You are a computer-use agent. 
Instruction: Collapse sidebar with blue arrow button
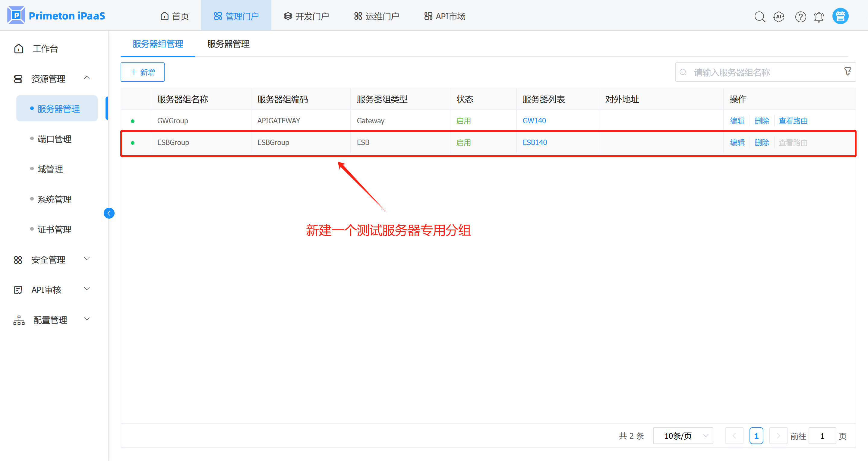(x=109, y=213)
